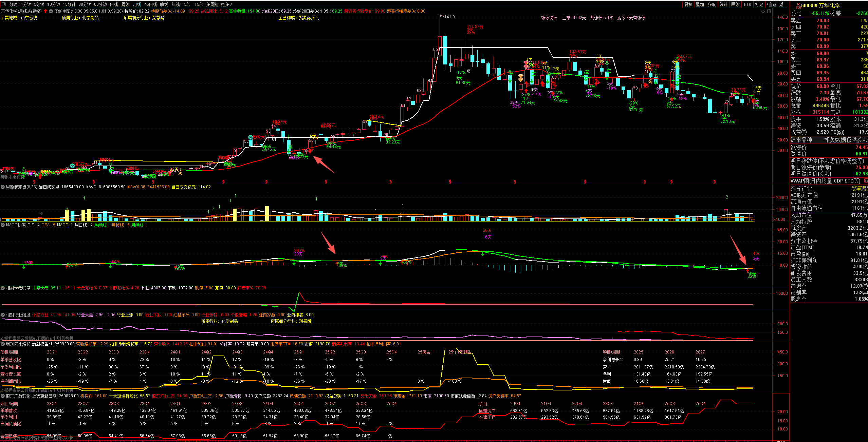
Task: Add stock via +自选 button
Action: [x=772, y=4]
